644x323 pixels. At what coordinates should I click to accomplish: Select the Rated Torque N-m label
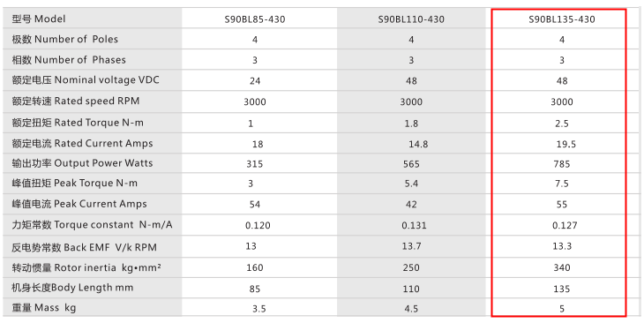pyautogui.click(x=78, y=123)
